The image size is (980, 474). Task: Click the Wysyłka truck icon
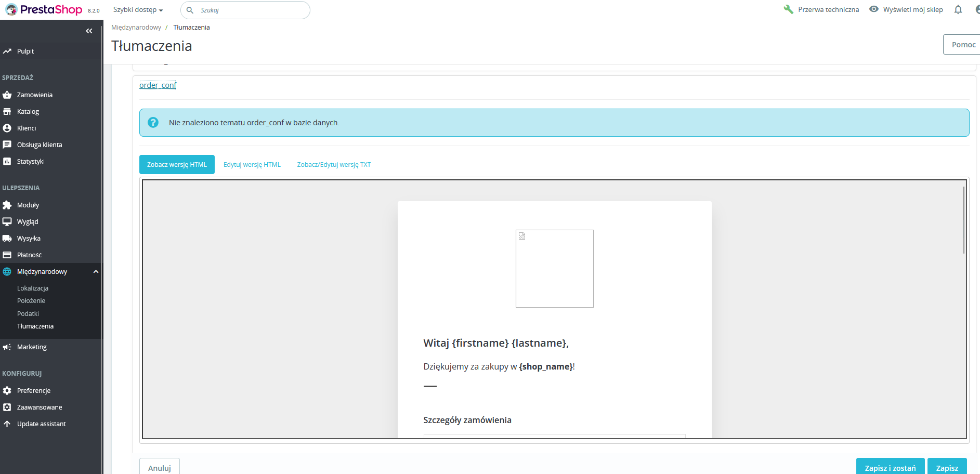click(7, 239)
